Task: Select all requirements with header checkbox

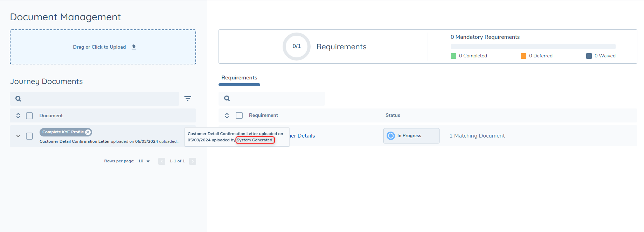Action: tap(239, 115)
